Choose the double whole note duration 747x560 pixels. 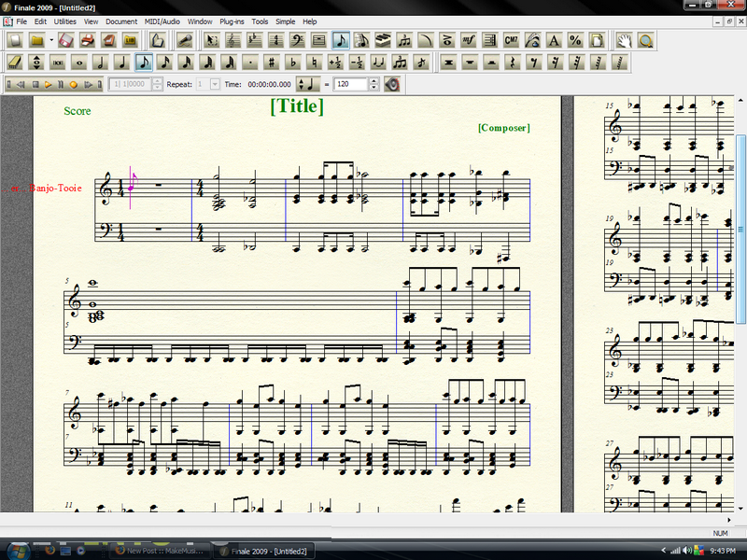pos(58,63)
